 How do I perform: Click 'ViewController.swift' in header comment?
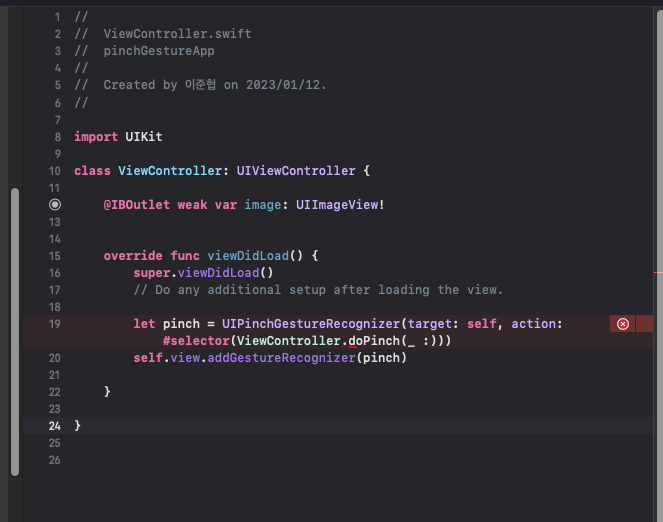click(178, 34)
